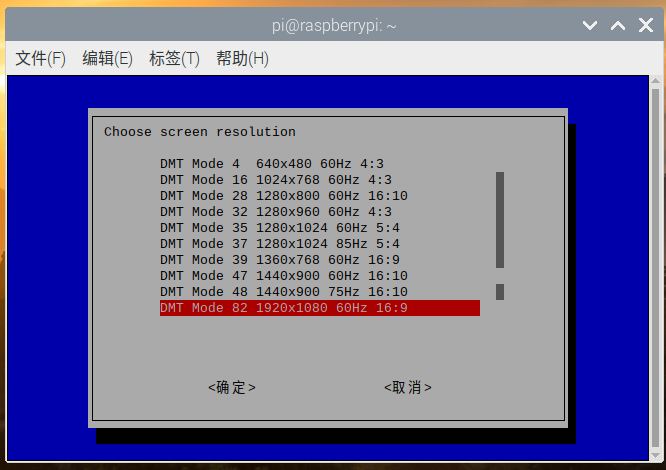This screenshot has width=666, height=470.
Task: Open the 标签(T) menu
Action: [174, 58]
